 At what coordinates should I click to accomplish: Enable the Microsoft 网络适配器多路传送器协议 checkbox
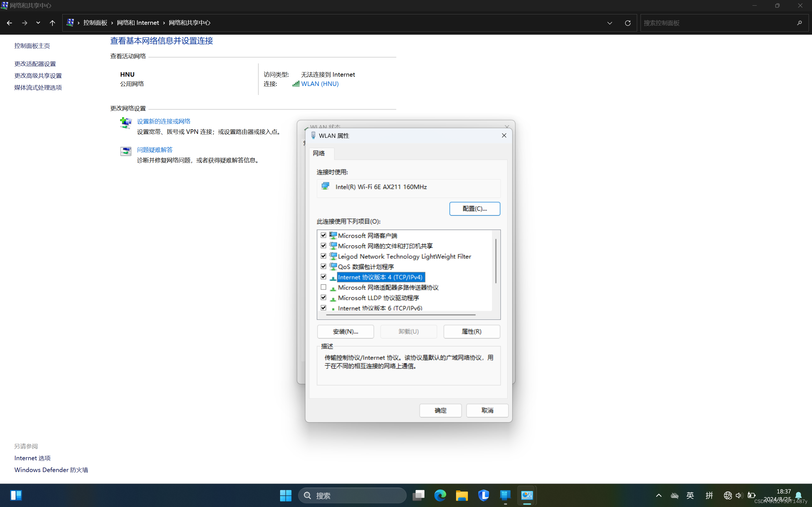324,287
